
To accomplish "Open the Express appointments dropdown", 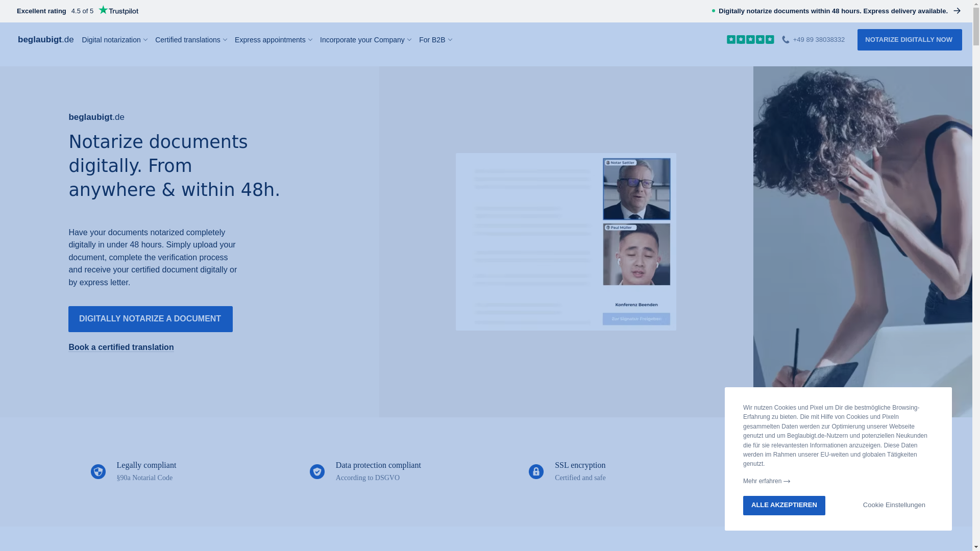I will 274,40.
